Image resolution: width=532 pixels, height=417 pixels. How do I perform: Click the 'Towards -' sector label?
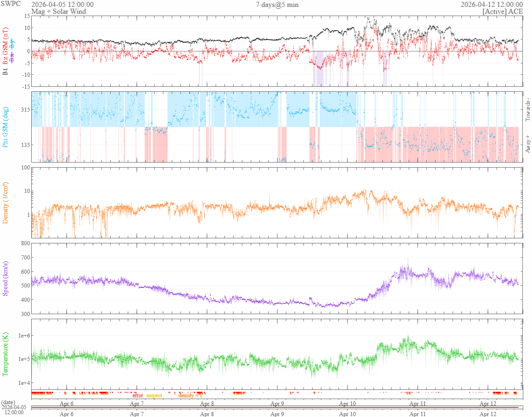pyautogui.click(x=527, y=109)
